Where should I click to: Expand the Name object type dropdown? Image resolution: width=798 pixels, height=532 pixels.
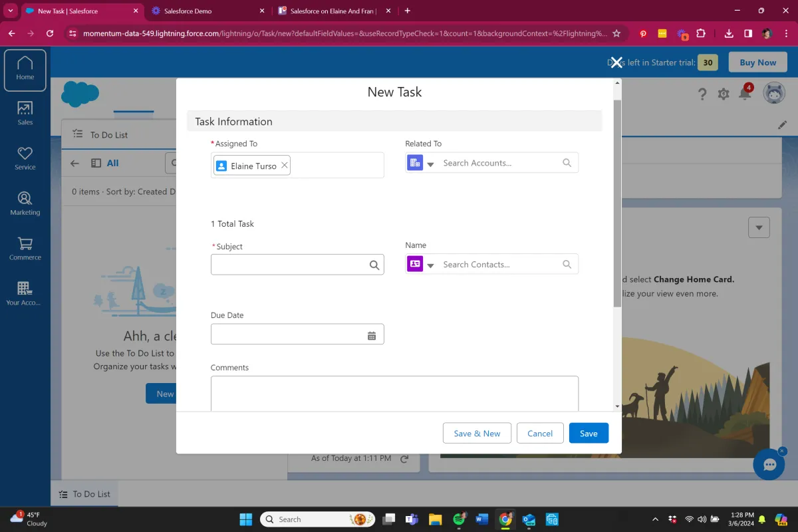(430, 265)
